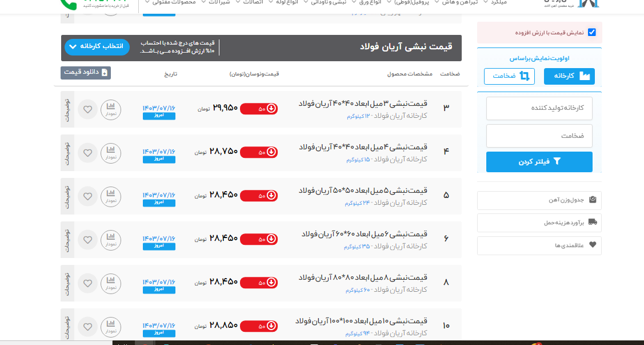Click the دانلود قیمت download button
This screenshot has height=345, width=644.
tap(86, 73)
